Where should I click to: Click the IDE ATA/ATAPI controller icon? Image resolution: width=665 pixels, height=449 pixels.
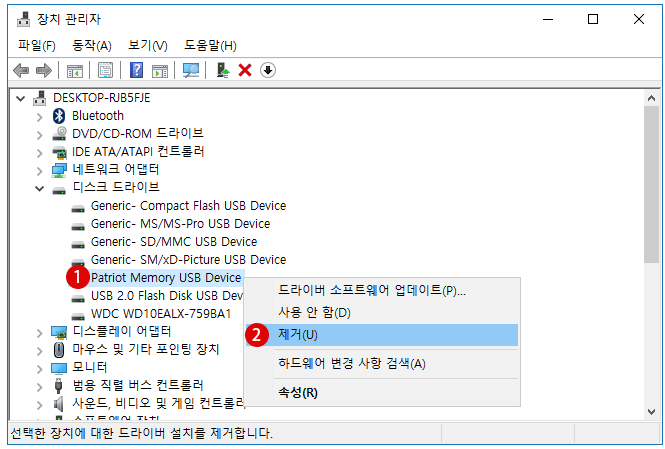click(x=59, y=152)
